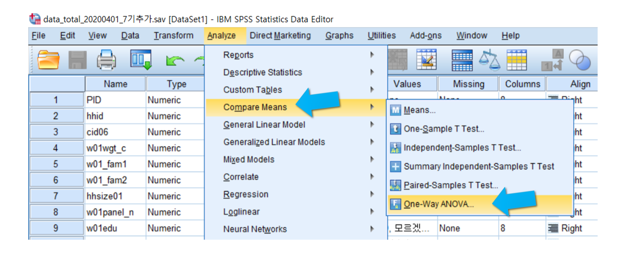The width and height of the screenshot is (644, 254).
Task: Open the Data menu
Action: 130,35
